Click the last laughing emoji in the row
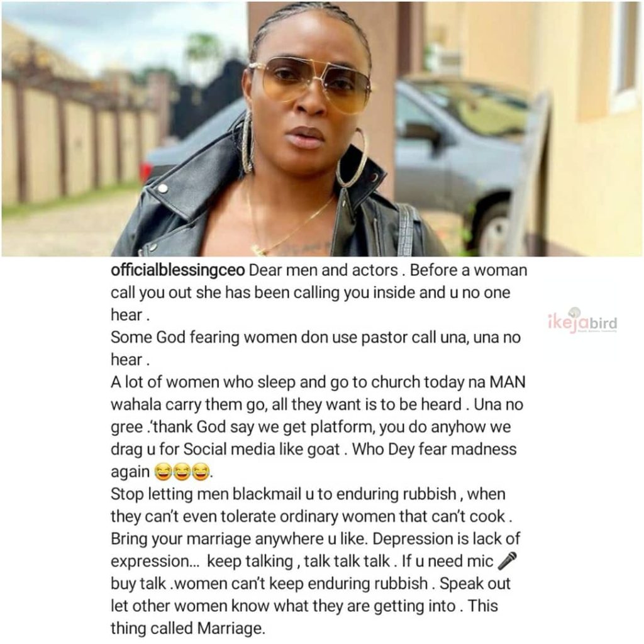The height and width of the screenshot is (644, 644). click(201, 472)
